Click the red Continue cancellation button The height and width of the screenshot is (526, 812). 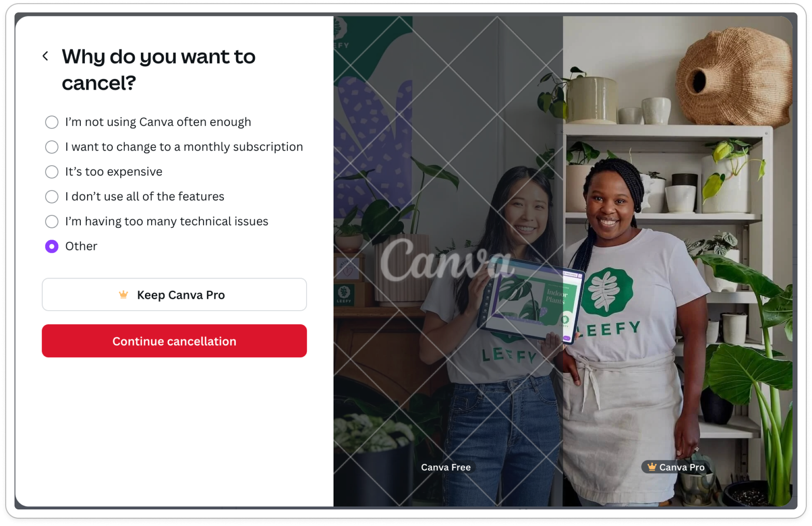coord(175,341)
